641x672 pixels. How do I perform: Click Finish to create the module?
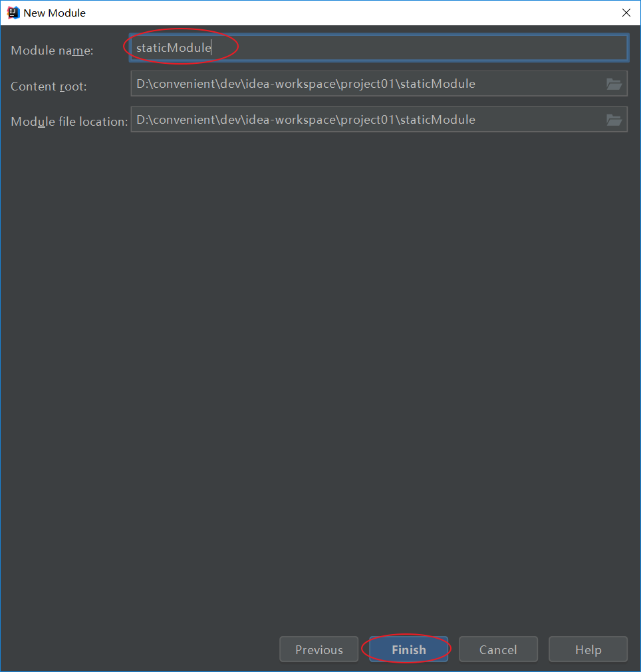tap(408, 649)
